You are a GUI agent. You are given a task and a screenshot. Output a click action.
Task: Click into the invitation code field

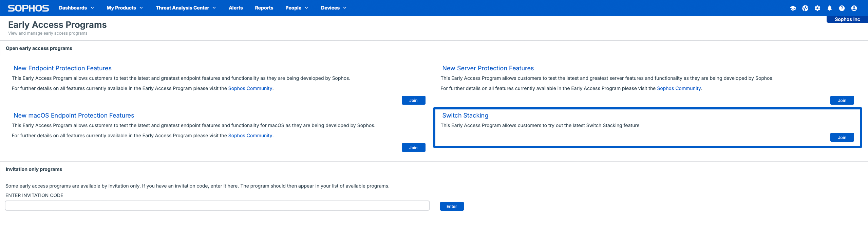[x=217, y=206]
